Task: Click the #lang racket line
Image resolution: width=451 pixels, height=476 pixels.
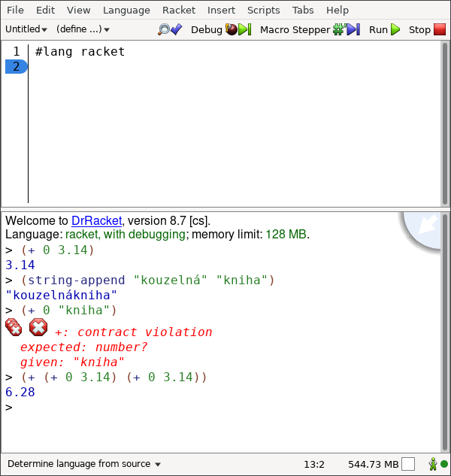Action: coord(80,52)
